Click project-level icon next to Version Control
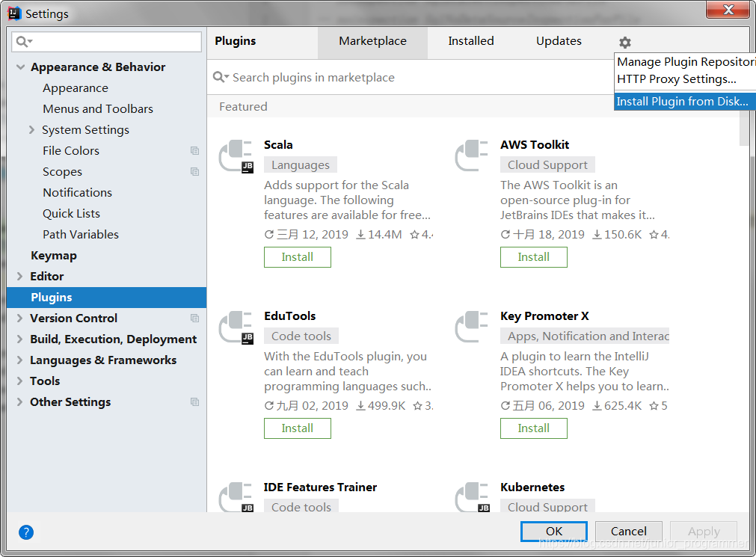 [x=194, y=318]
